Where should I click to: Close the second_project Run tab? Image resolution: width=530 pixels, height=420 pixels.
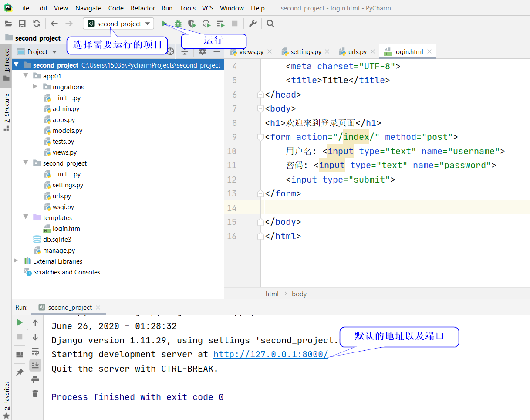coord(98,307)
